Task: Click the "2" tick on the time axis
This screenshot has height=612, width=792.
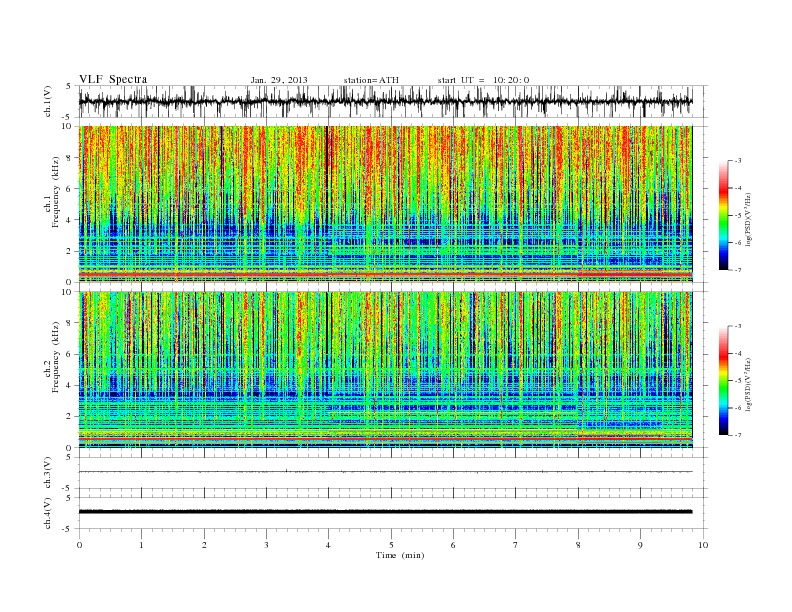Action: point(204,545)
